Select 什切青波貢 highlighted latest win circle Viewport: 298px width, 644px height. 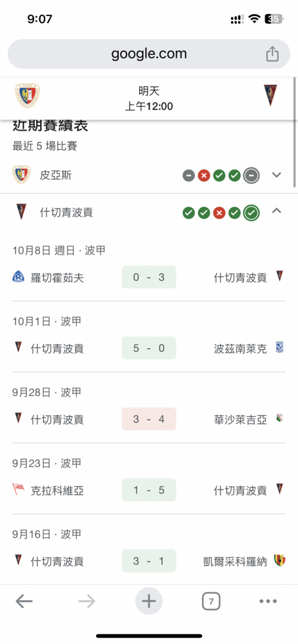[252, 213]
